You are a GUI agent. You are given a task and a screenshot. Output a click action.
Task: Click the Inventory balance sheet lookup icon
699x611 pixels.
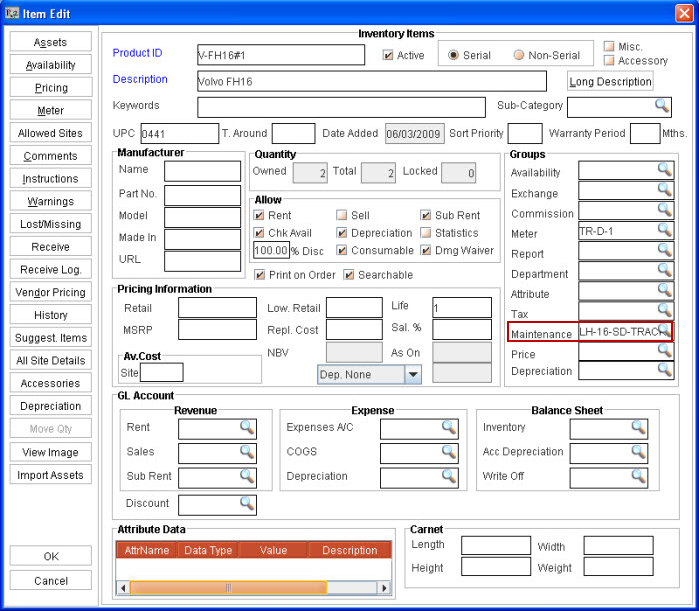click(x=637, y=428)
